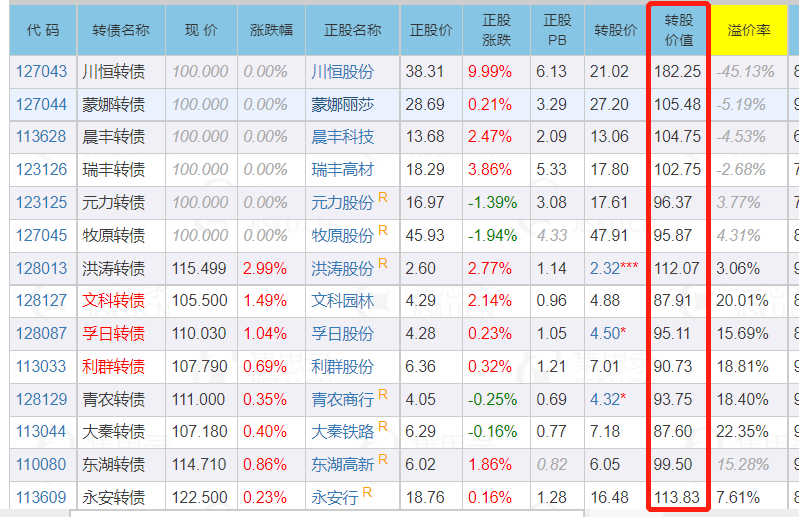The image size is (799, 517).
Task: Click the R marker beside 牧原股份
Action: tap(383, 230)
